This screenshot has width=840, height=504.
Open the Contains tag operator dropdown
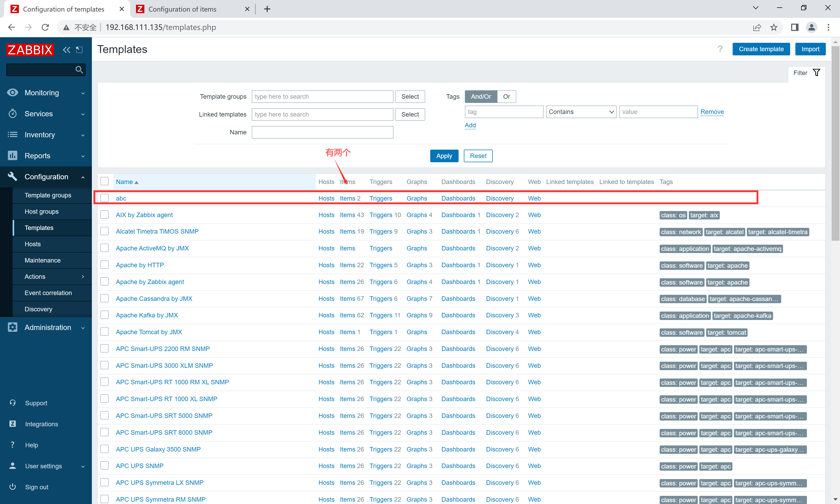581,112
